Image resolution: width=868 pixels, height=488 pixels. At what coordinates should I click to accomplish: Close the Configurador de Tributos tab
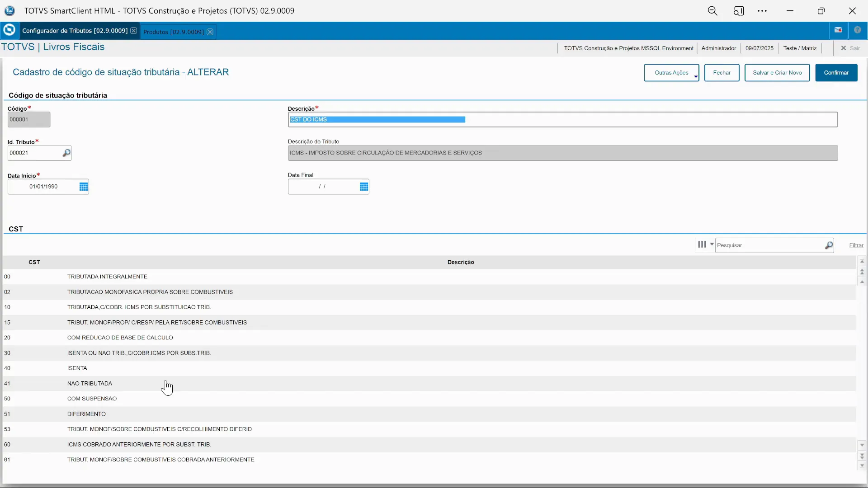tap(133, 31)
